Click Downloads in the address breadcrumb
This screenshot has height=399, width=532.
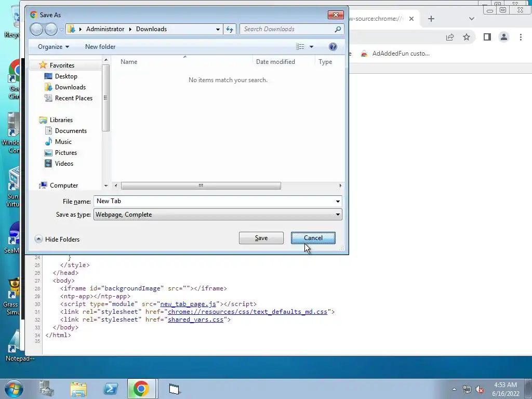coord(151,29)
